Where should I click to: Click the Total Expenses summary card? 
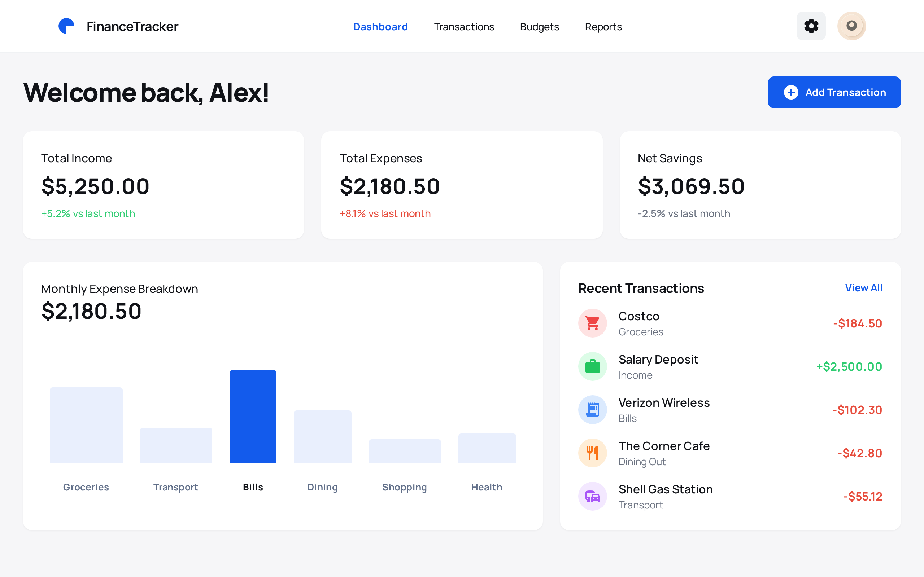pos(462,185)
